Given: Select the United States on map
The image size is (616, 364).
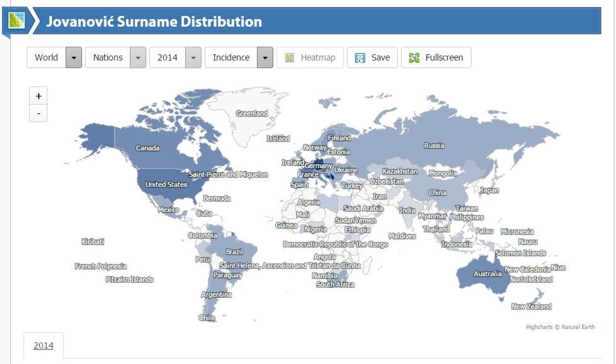Looking at the screenshot, I should point(166,184).
